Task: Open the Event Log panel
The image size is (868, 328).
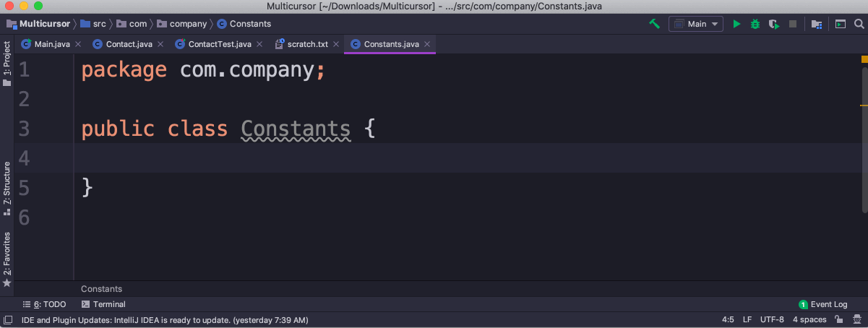Action: (x=823, y=304)
